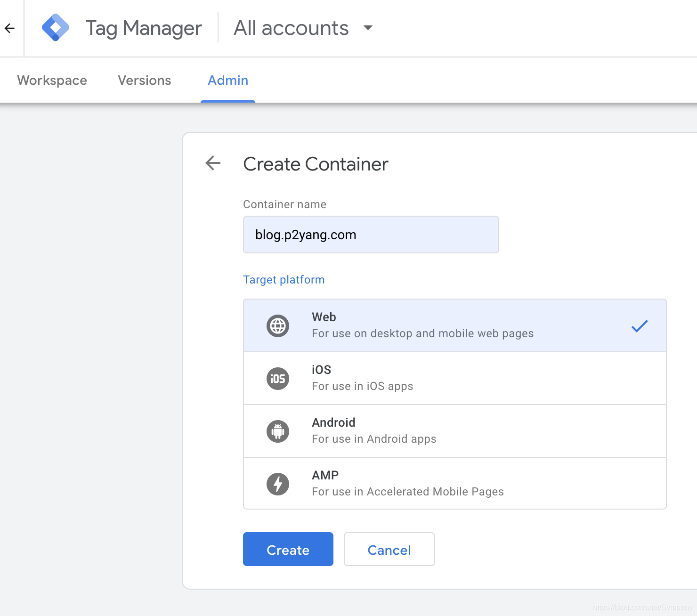This screenshot has width=697, height=616.
Task: Click the back arrow in the top bar
Action: pos(9,28)
